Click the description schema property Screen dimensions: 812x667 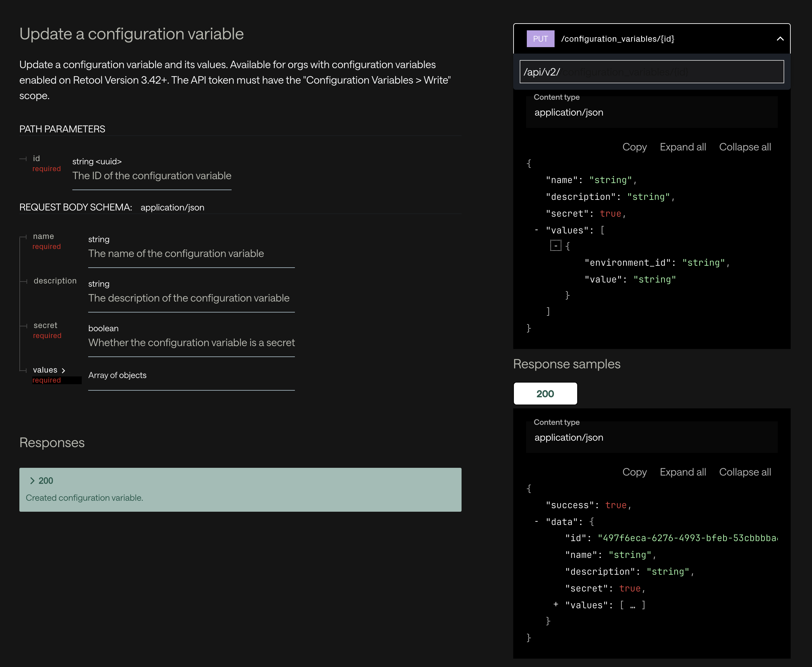55,281
